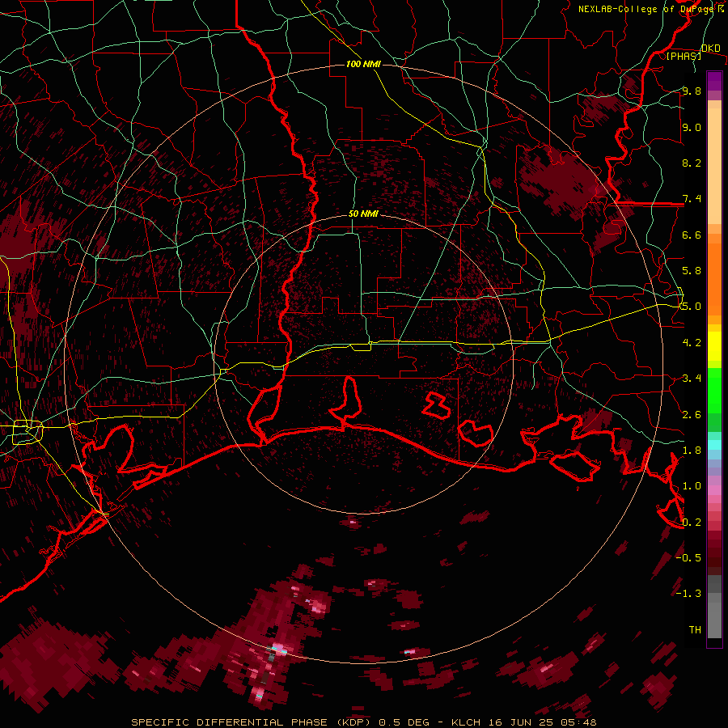Click the '1.8' scale value
The image size is (728, 728).
coord(692,451)
